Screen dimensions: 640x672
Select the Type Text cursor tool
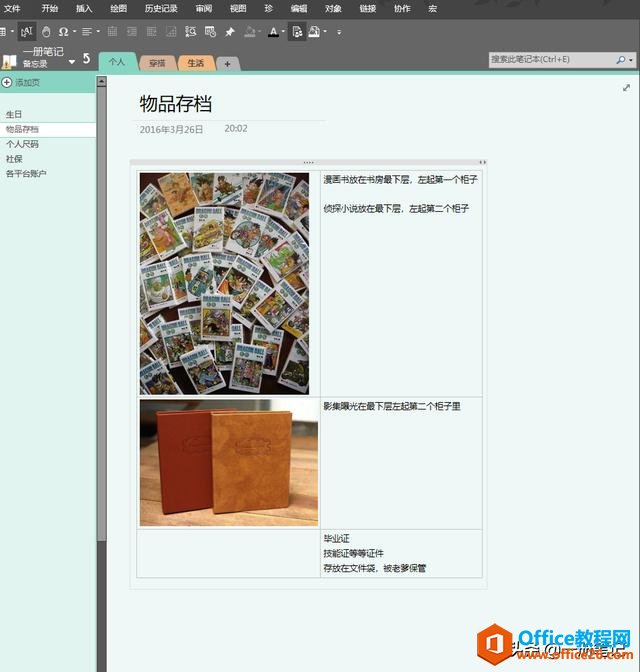(x=27, y=32)
